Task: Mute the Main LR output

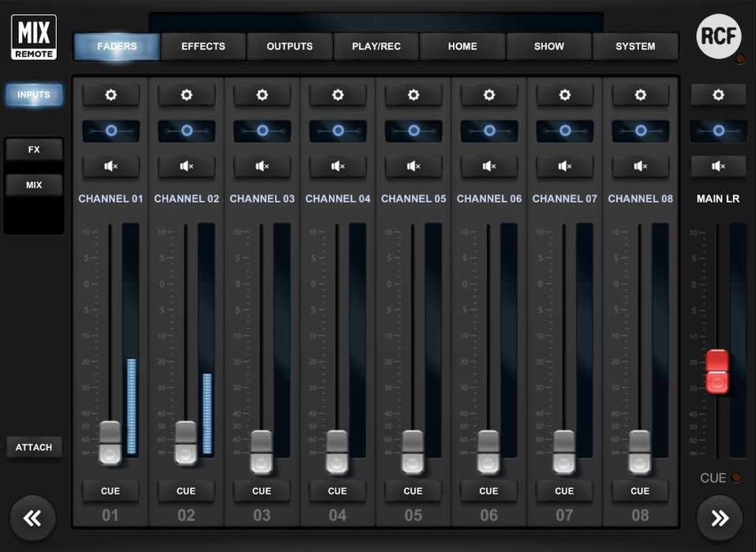Action: [718, 166]
